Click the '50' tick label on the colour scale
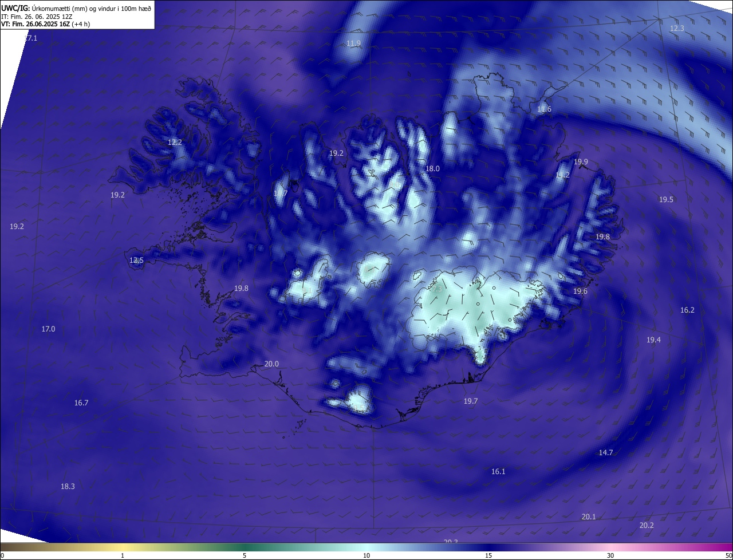The image size is (733, 560). [x=728, y=555]
